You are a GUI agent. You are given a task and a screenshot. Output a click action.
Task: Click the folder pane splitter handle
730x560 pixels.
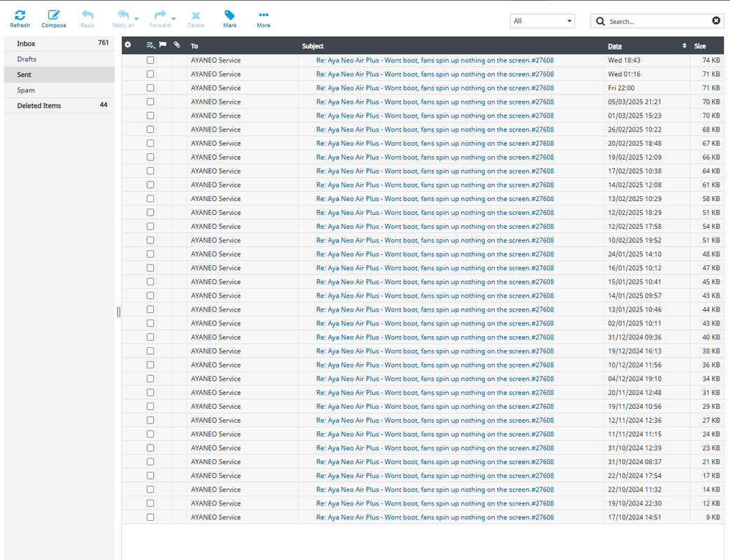pyautogui.click(x=118, y=312)
